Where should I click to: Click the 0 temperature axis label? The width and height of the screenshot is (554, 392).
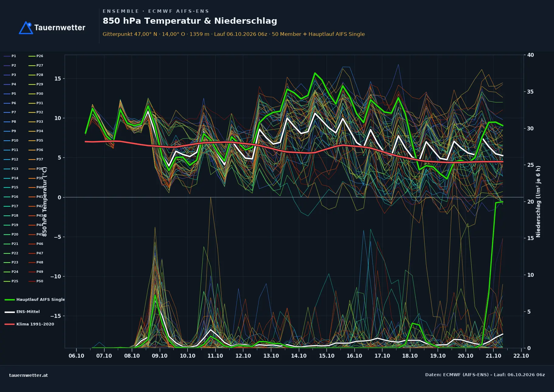[x=60, y=197]
